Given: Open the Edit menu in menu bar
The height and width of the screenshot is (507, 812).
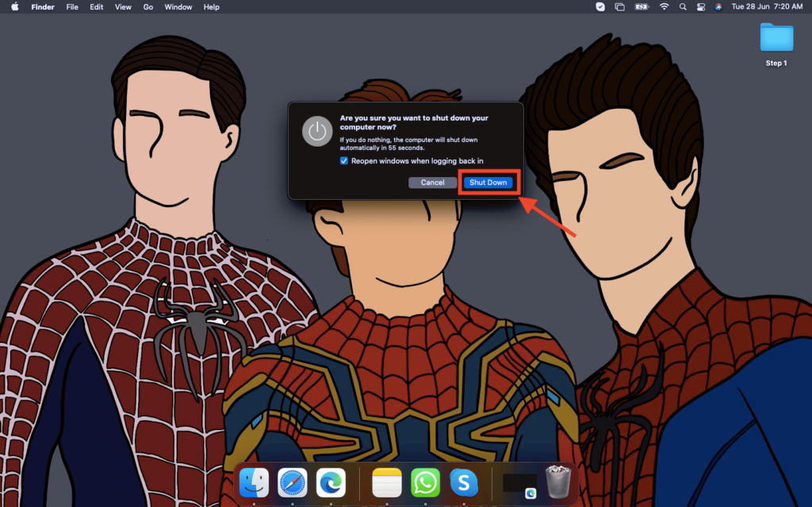Looking at the screenshot, I should pos(97,7).
